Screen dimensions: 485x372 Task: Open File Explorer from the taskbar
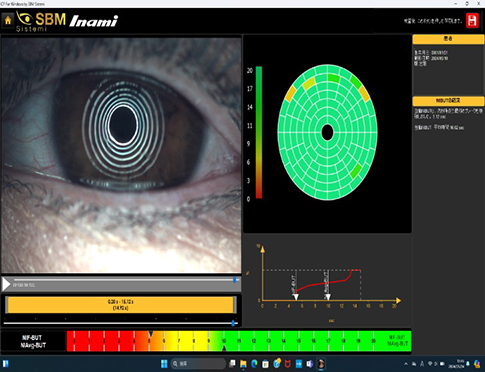pyautogui.click(x=243, y=364)
